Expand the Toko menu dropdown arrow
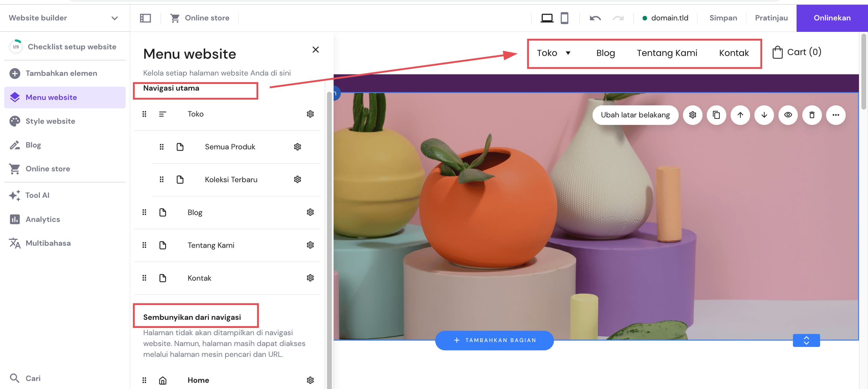The image size is (868, 389). [568, 53]
